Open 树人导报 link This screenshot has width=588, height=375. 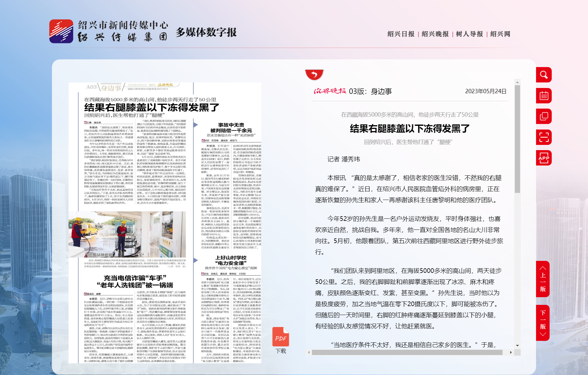click(469, 34)
